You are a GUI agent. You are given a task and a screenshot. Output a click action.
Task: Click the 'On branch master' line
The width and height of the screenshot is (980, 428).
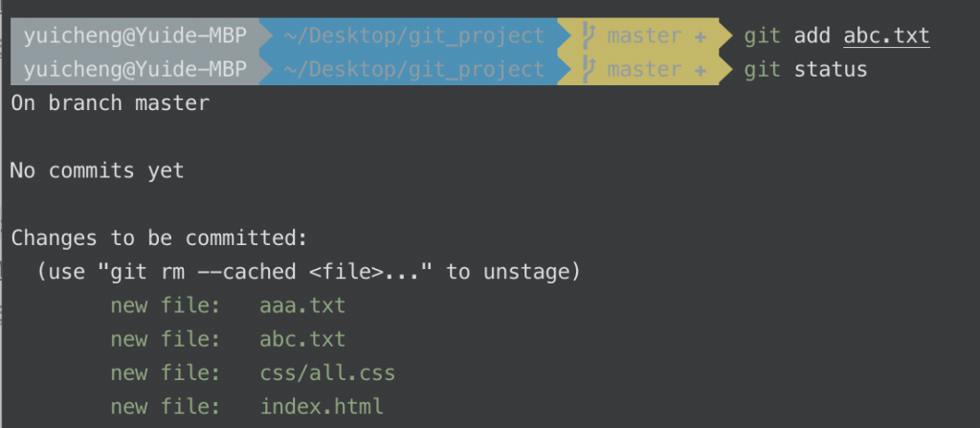110,103
